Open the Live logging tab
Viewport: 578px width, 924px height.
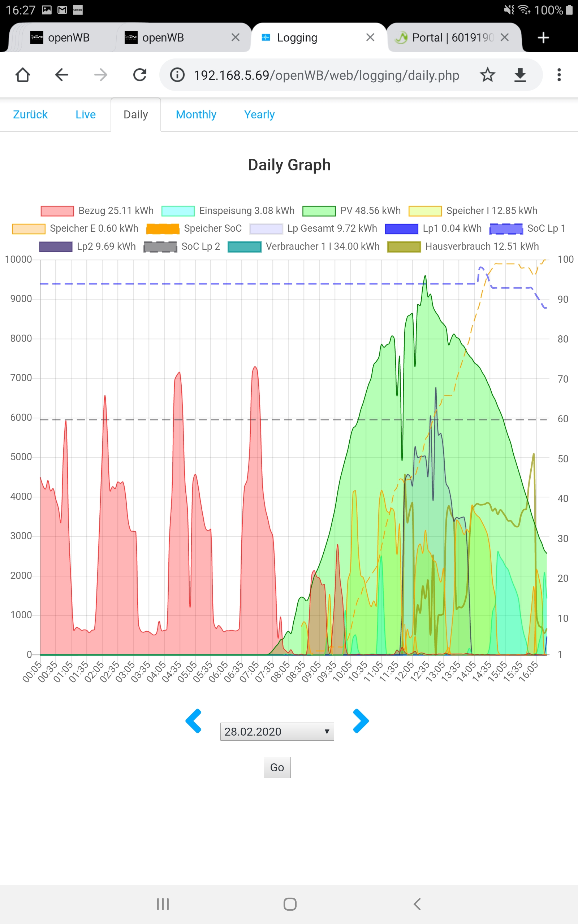coord(86,114)
